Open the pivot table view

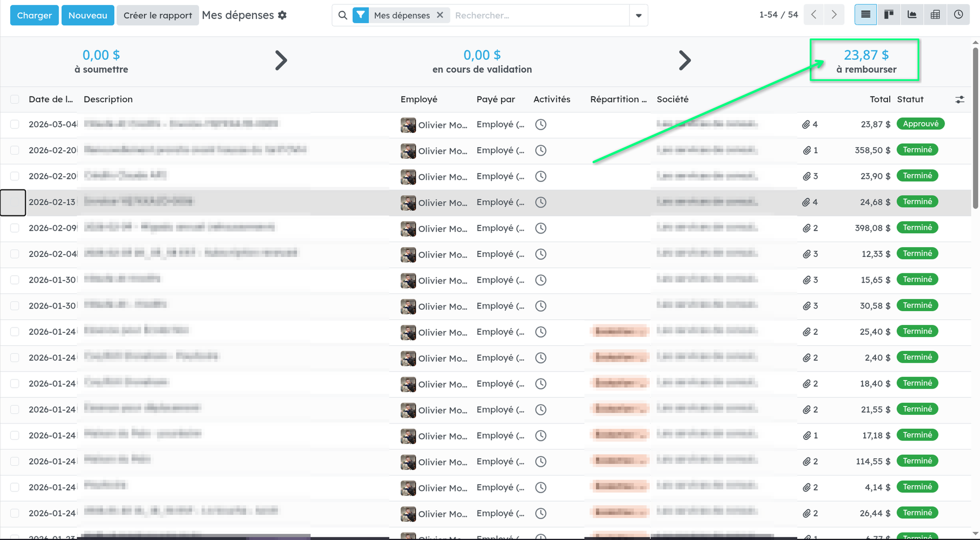tap(935, 15)
